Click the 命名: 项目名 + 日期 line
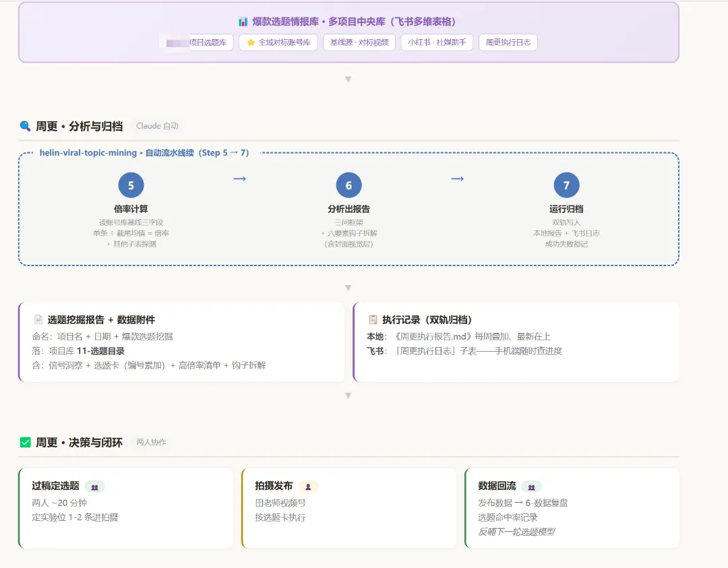The width and height of the screenshot is (728, 568). click(x=102, y=336)
